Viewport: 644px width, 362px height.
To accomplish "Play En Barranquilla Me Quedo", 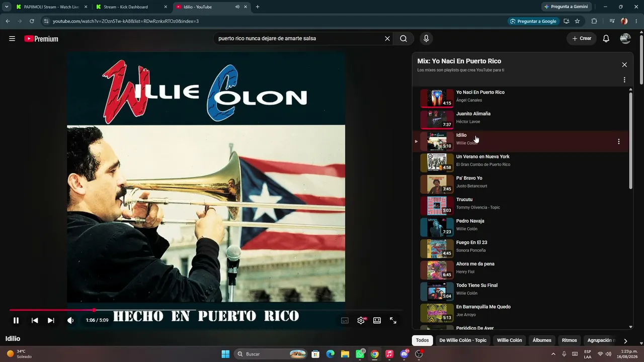I will tap(521, 313).
